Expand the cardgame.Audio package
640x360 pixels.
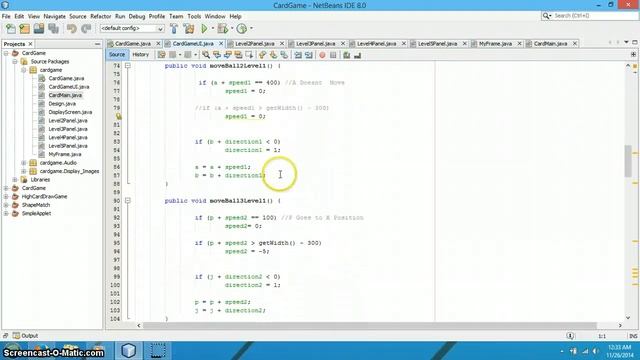24,163
